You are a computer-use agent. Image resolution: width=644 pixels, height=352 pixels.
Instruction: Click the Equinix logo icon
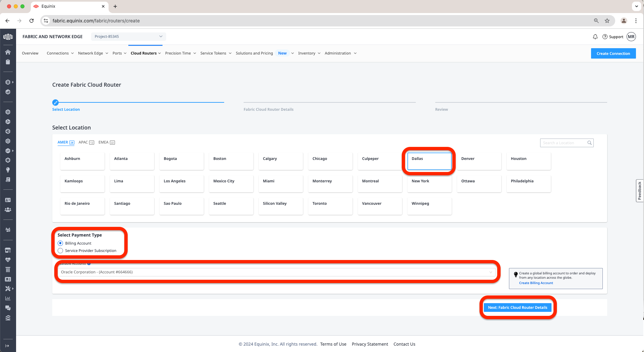click(x=8, y=37)
